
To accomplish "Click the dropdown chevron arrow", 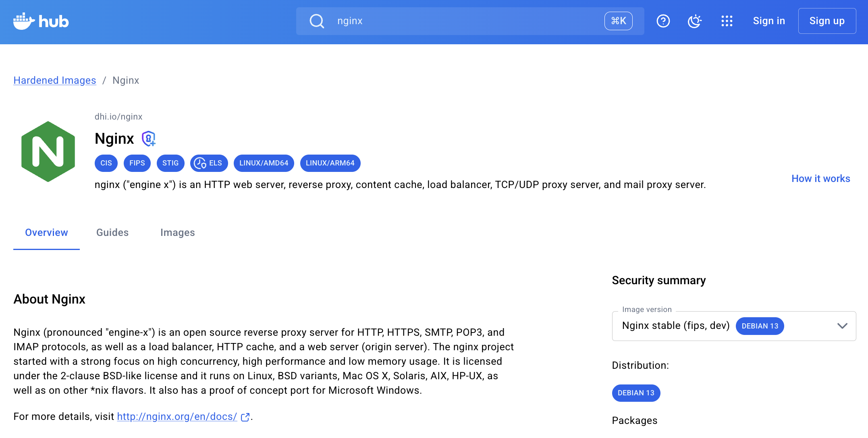I will pos(842,326).
